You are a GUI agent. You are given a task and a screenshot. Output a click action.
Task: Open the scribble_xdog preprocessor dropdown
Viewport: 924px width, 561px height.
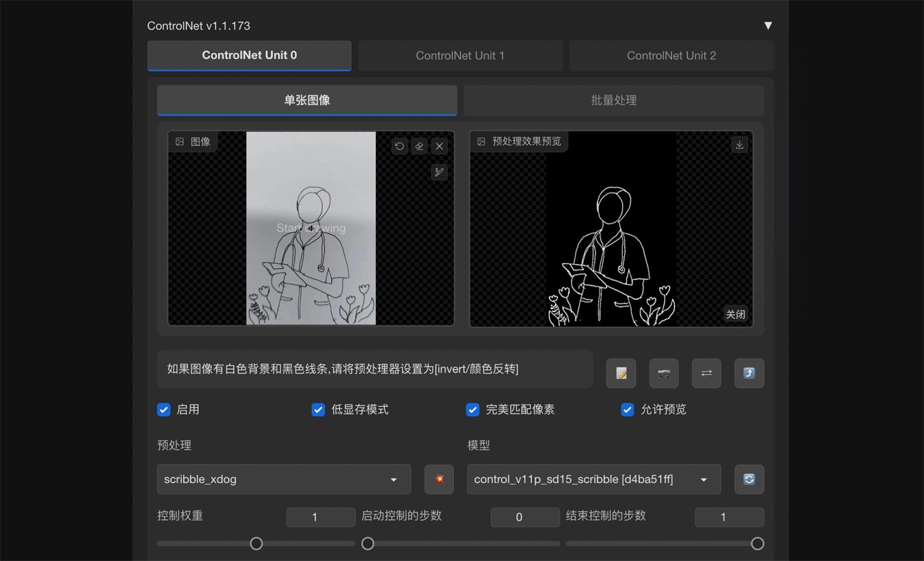(283, 479)
